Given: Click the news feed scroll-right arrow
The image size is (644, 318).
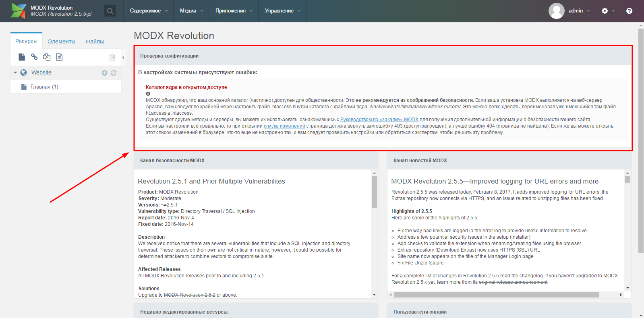Looking at the screenshot, I should pos(621,295).
